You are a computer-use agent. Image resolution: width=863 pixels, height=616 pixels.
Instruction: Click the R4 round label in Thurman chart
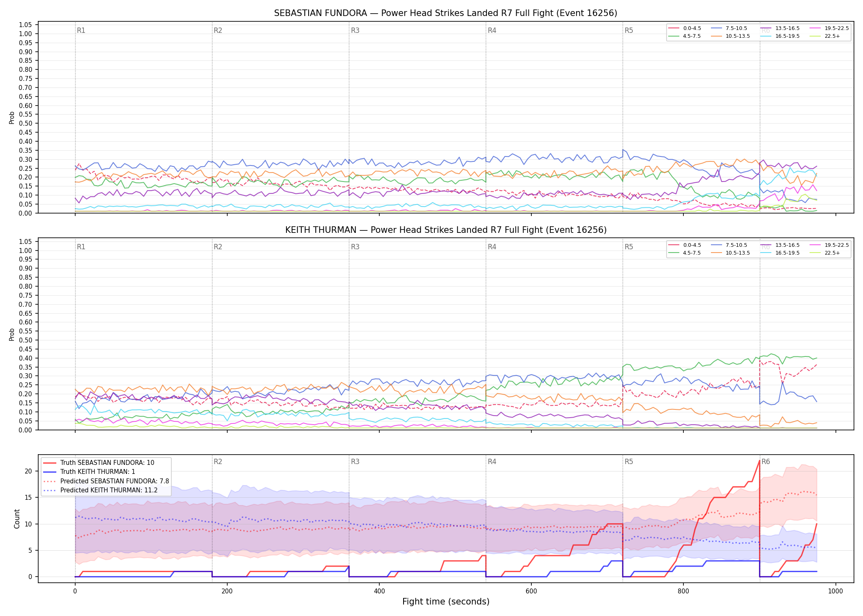point(492,247)
